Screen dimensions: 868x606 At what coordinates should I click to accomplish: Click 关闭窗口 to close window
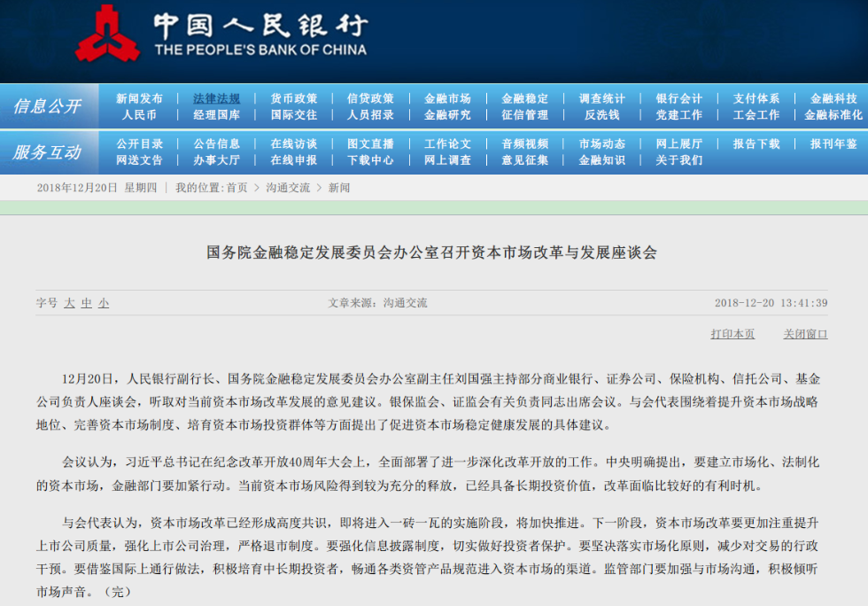(805, 334)
